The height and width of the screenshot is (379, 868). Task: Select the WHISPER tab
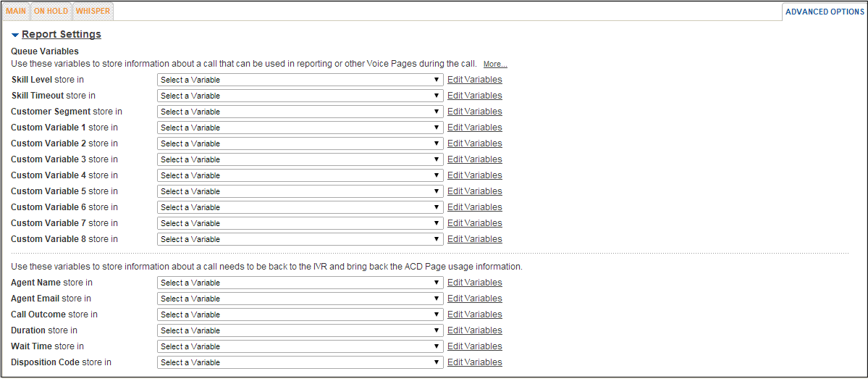(x=93, y=12)
